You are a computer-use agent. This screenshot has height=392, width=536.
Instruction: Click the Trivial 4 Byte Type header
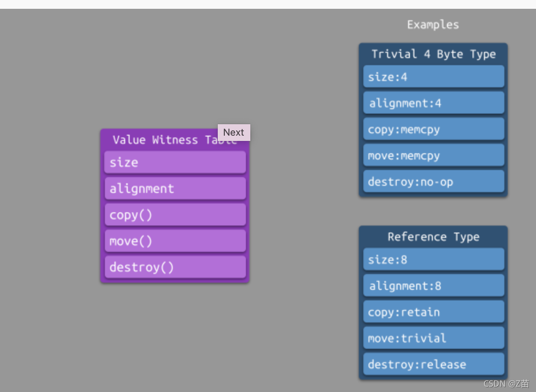coord(433,54)
